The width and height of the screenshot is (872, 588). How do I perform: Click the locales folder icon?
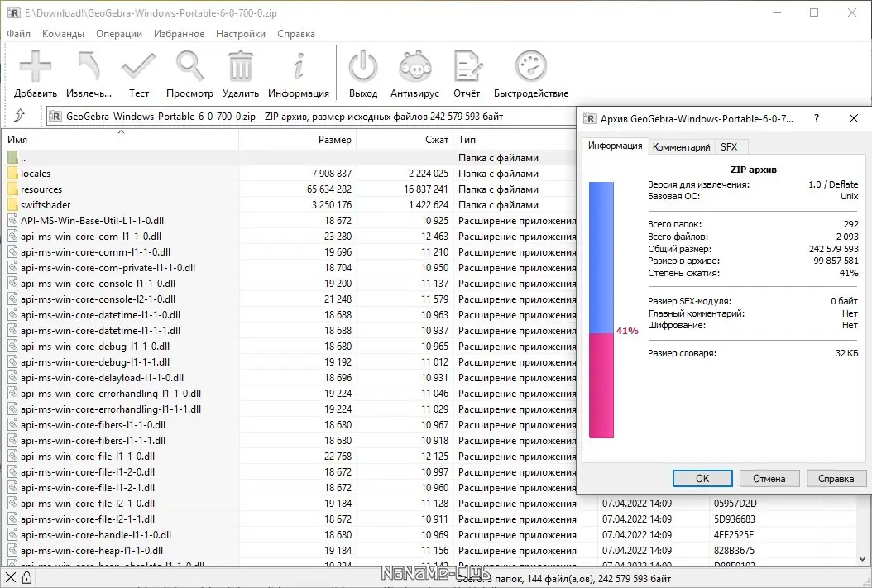(12, 174)
